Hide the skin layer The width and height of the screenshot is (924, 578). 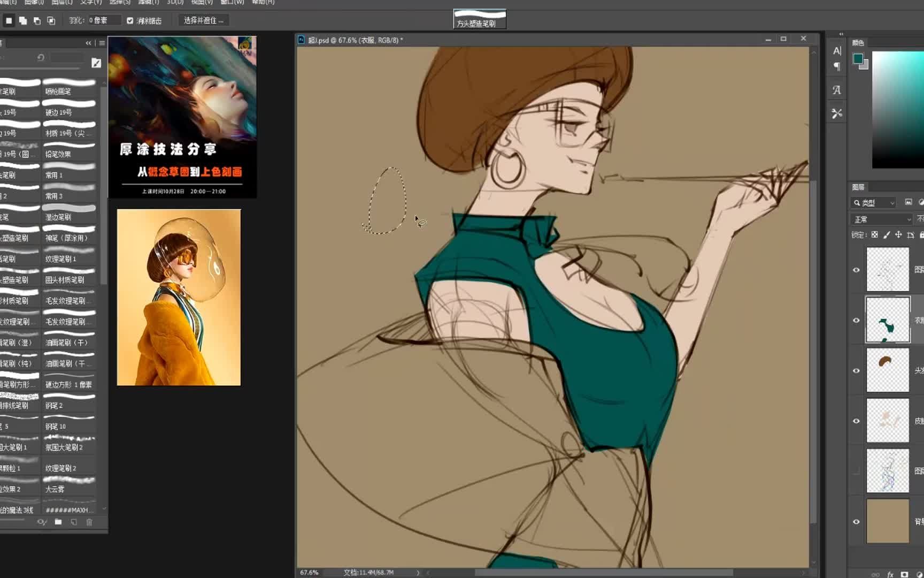(856, 421)
